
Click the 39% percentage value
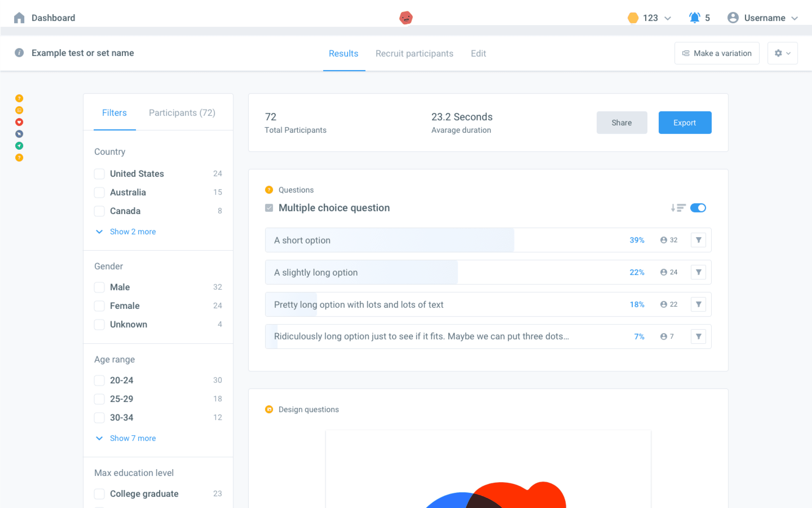pyautogui.click(x=637, y=240)
